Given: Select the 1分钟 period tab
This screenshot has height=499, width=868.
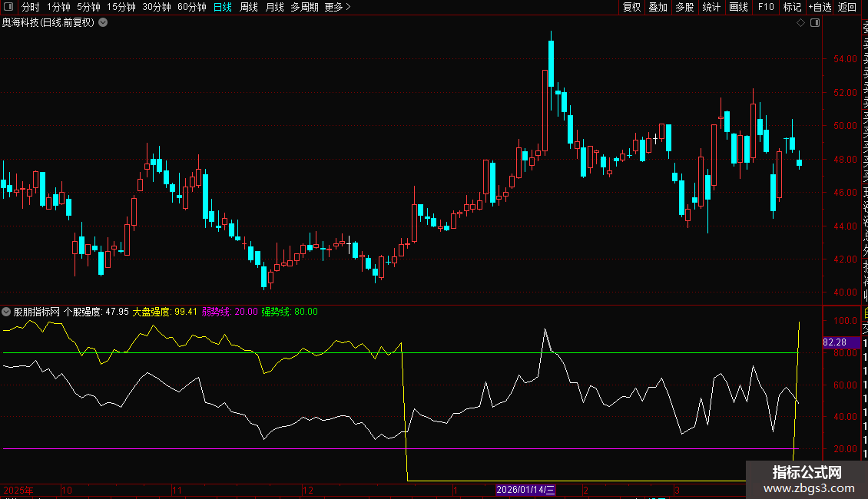Looking at the screenshot, I should pos(58,7).
